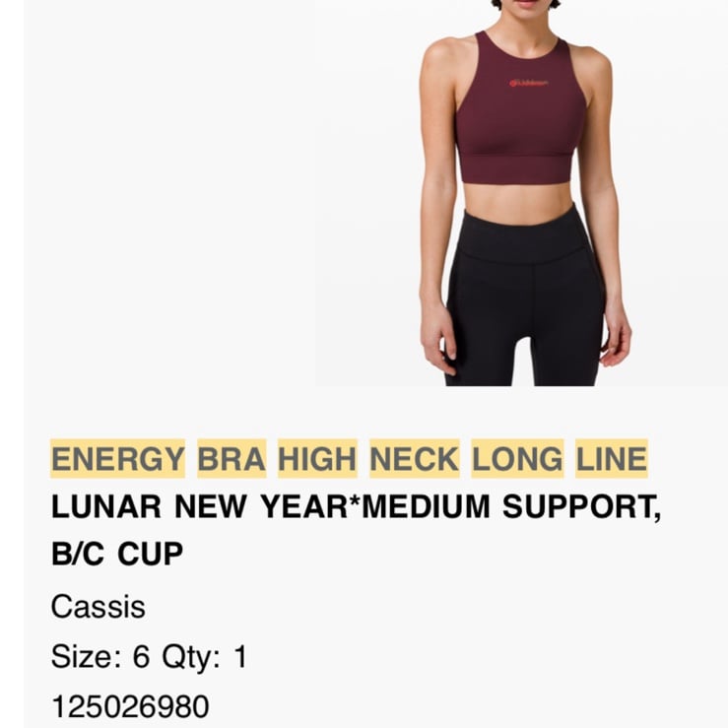
Task: Click the black leggings in the photo
Action: pos(525,298)
